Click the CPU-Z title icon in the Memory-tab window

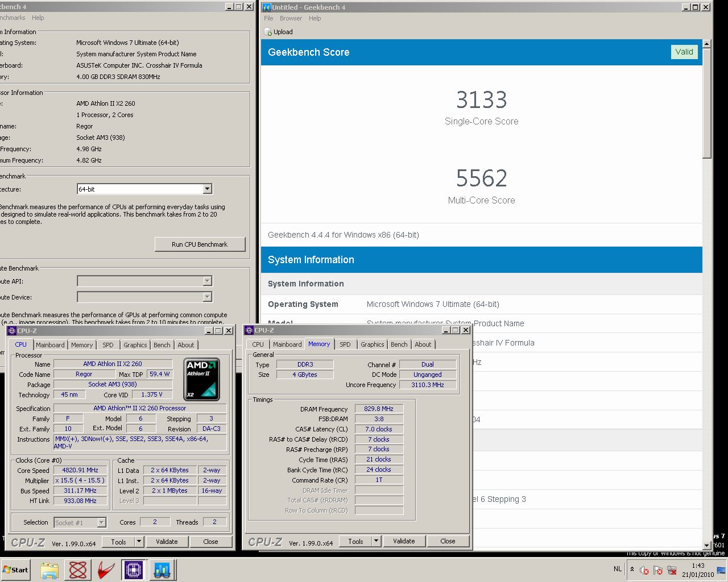[x=249, y=330]
